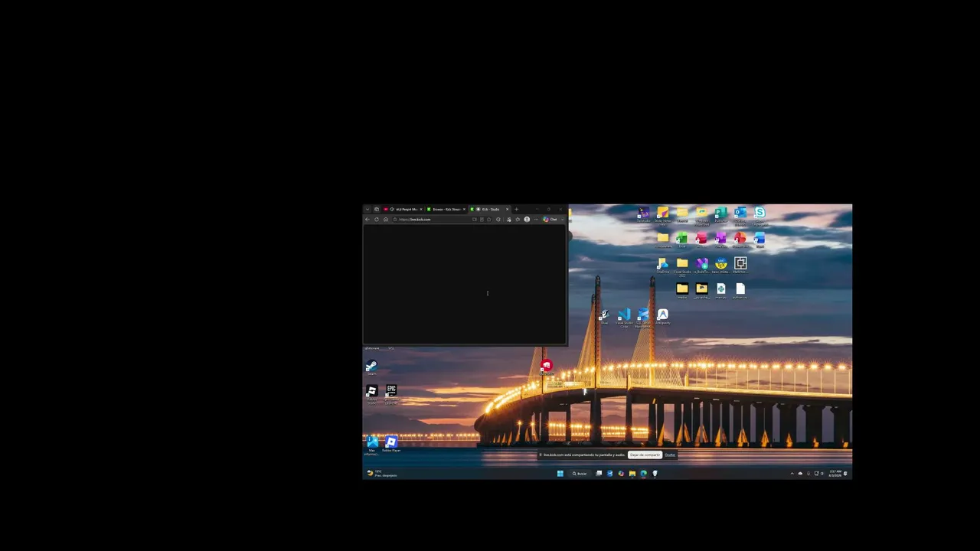This screenshot has width=980, height=551.
Task: Open the Visual Studio Code shortcut
Action: click(x=624, y=317)
